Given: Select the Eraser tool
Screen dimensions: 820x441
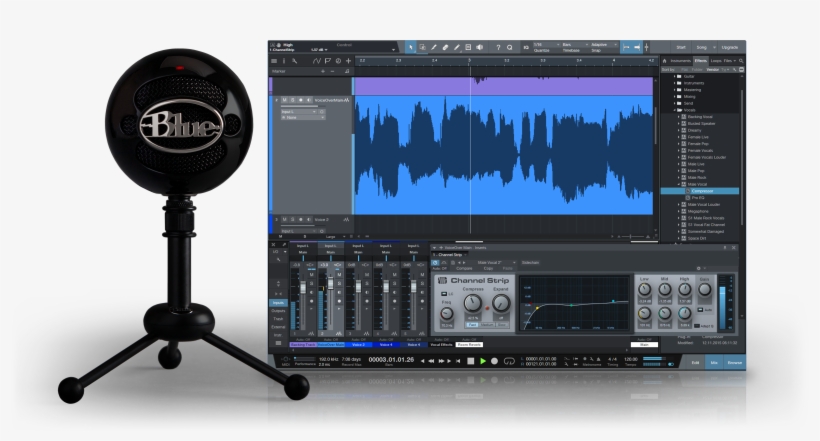Looking at the screenshot, I should [446, 47].
